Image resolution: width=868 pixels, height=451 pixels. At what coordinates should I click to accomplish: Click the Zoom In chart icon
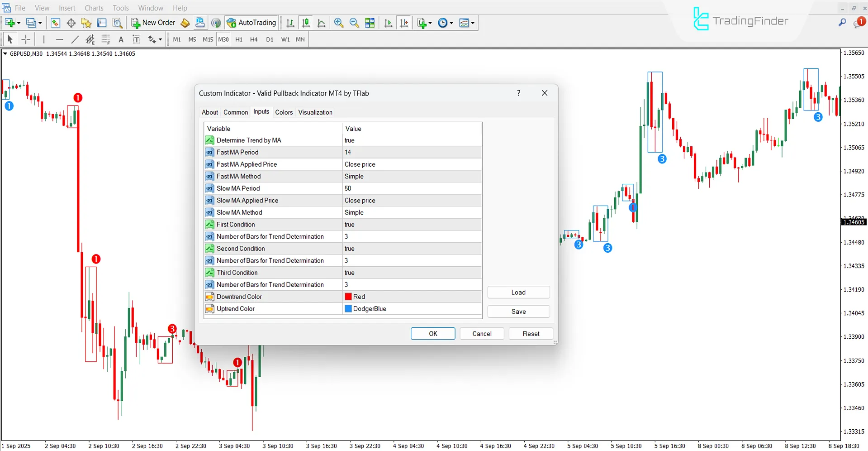coord(338,23)
